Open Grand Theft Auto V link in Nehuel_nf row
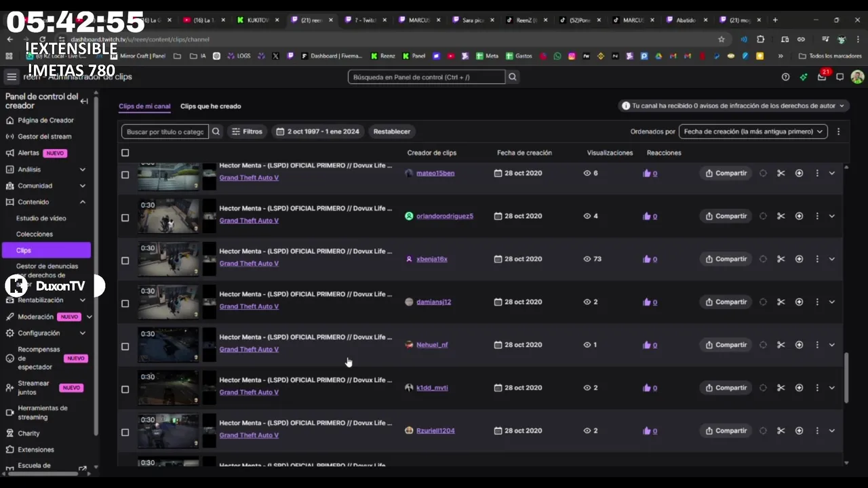The width and height of the screenshot is (868, 488). tap(249, 349)
